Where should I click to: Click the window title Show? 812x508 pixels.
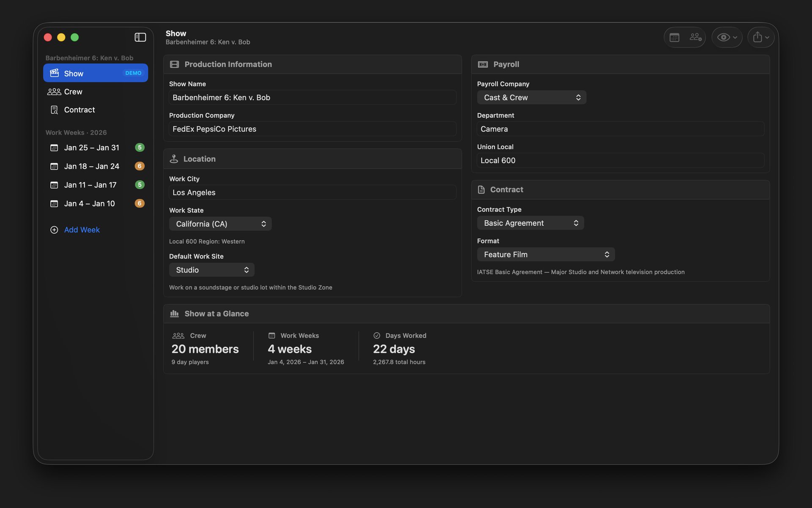point(176,33)
